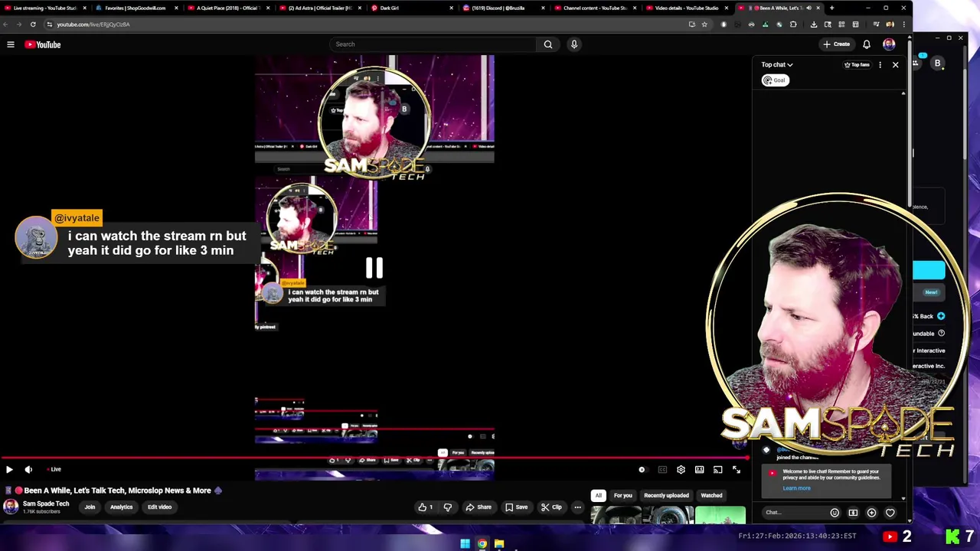Screen dimensions: 980x551
Task: Close the live chat panel
Action: tap(895, 65)
